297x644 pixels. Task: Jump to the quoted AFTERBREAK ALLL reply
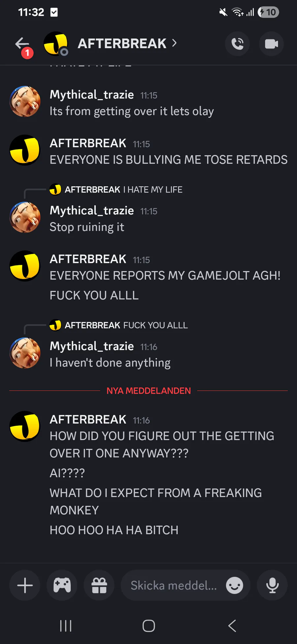point(119,325)
